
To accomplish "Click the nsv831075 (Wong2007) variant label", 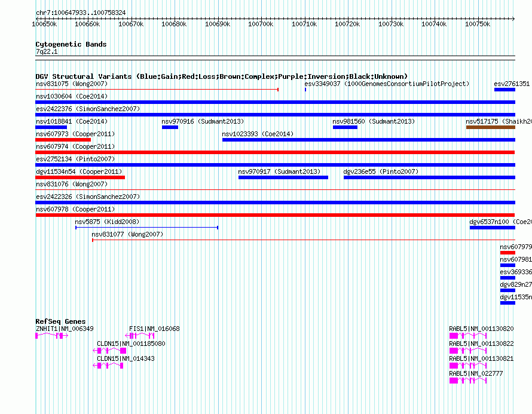I will click(72, 84).
